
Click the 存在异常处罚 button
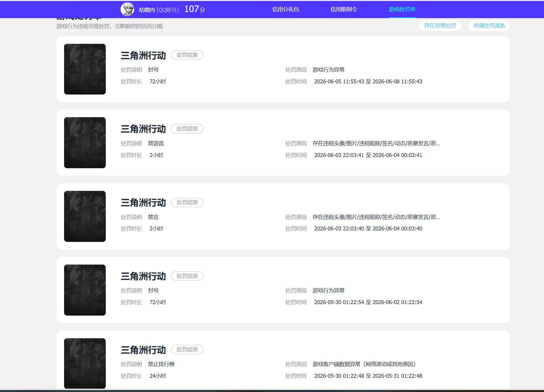pos(440,26)
